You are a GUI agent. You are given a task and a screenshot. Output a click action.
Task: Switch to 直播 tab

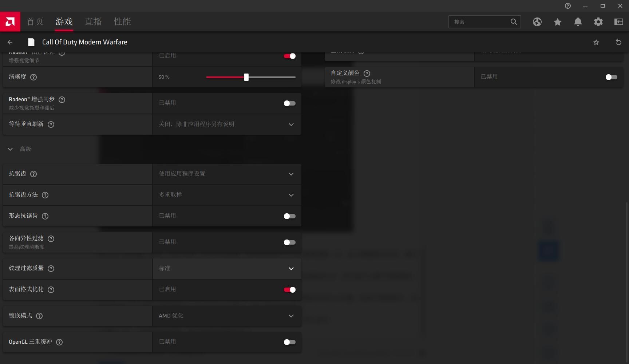[x=93, y=21]
